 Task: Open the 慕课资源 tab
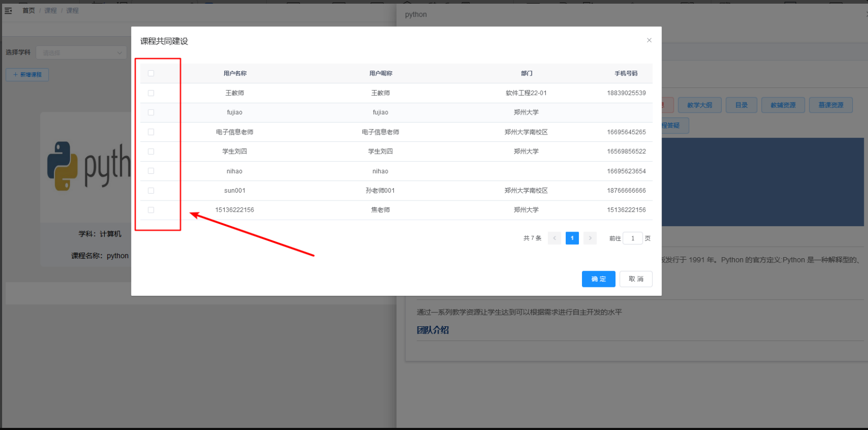[831, 105]
